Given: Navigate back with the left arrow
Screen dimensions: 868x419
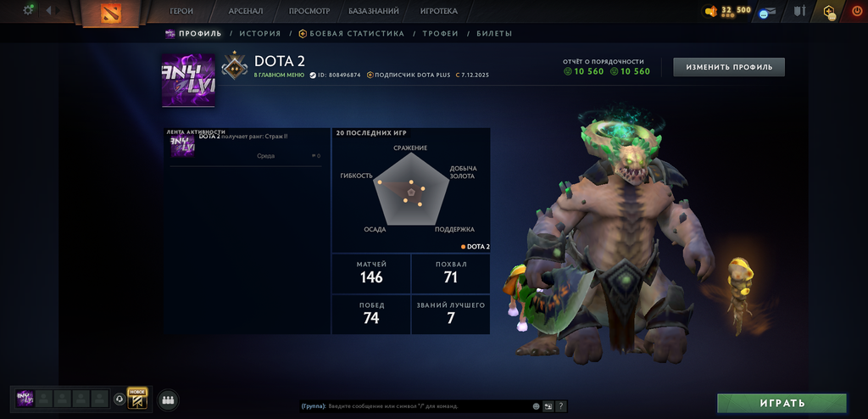Looking at the screenshot, I should (x=48, y=10).
